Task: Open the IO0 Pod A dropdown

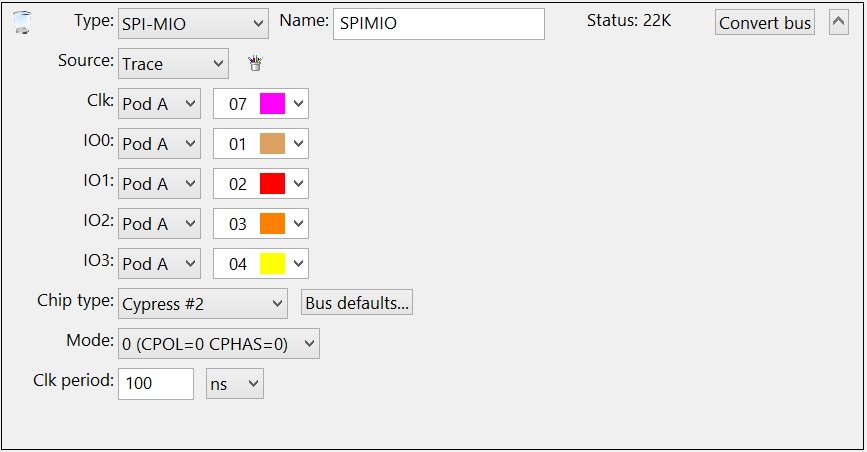Action: [159, 143]
